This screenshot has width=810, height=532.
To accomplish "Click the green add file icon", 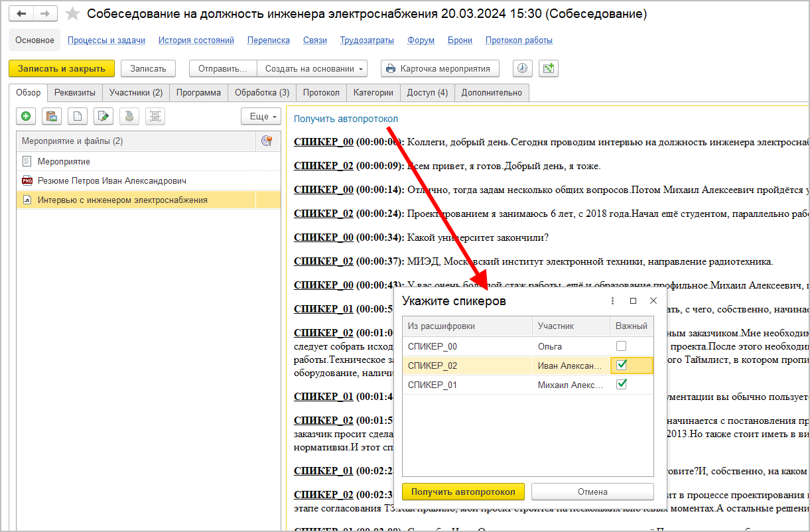I will point(26,117).
